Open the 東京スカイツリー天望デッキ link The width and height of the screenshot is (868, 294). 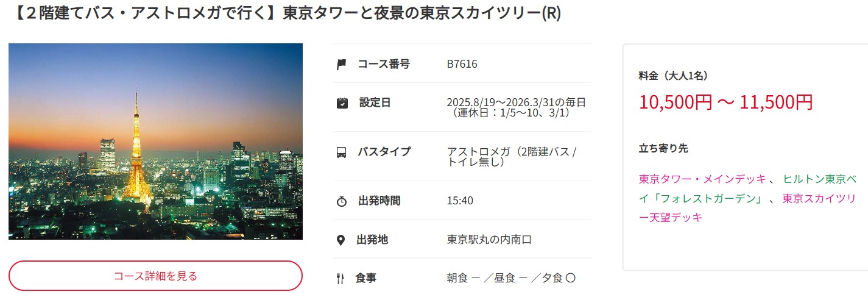748,207
